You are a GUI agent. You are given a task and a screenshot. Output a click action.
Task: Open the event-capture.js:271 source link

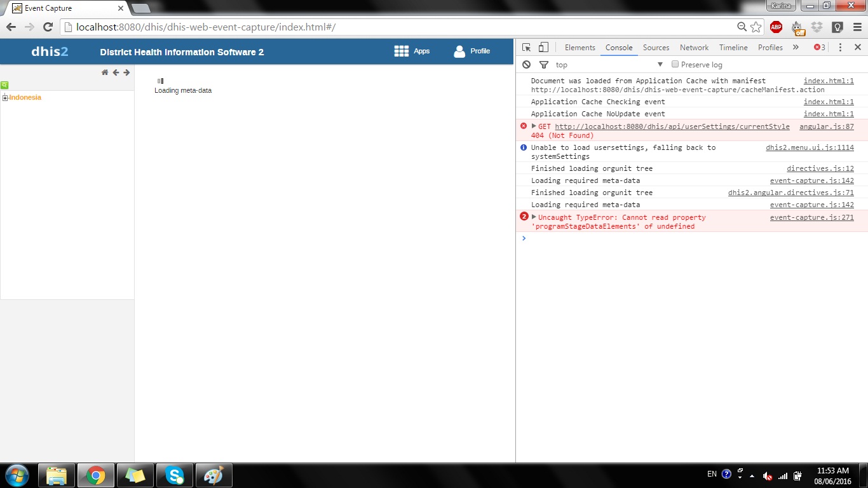point(811,217)
